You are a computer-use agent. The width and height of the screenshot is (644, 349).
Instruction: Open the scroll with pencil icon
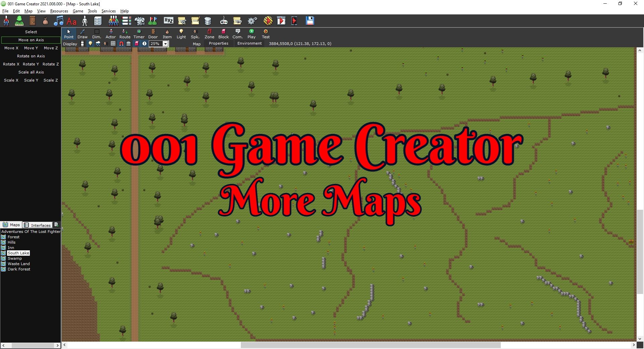tap(195, 21)
